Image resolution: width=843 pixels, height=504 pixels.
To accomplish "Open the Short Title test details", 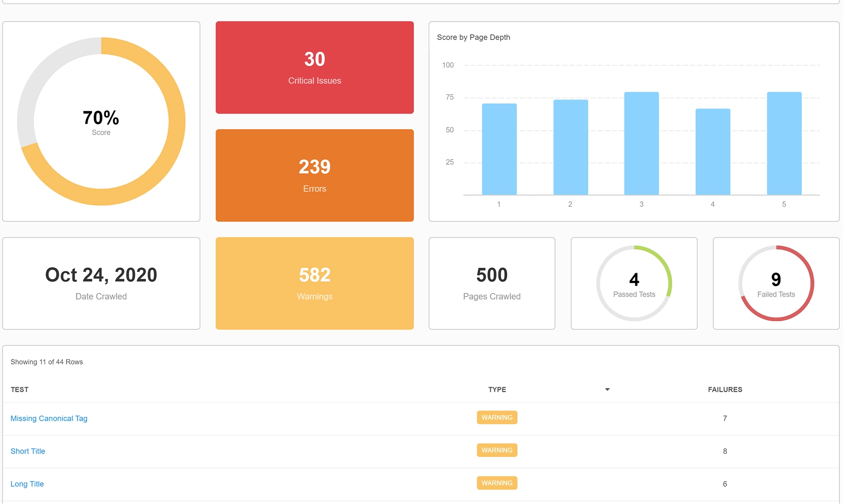I will coord(28,451).
